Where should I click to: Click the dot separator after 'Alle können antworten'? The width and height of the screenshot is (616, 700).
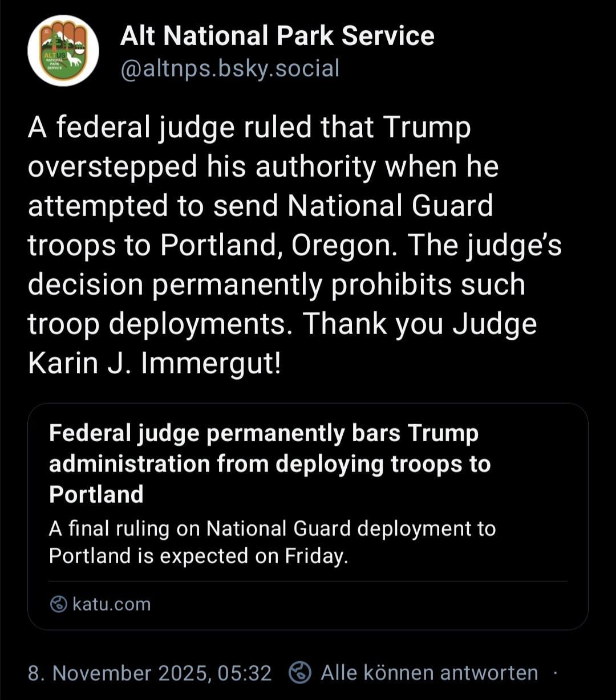coord(554,673)
